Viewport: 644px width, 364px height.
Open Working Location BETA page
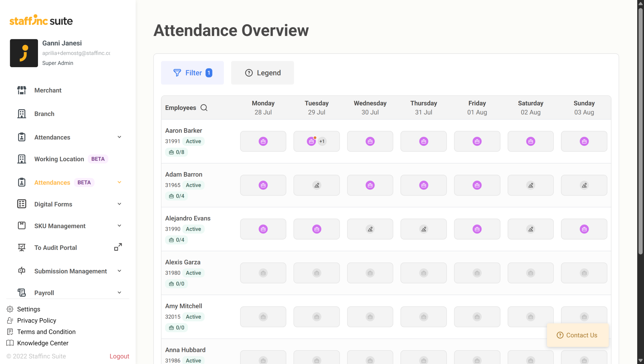coord(59,159)
